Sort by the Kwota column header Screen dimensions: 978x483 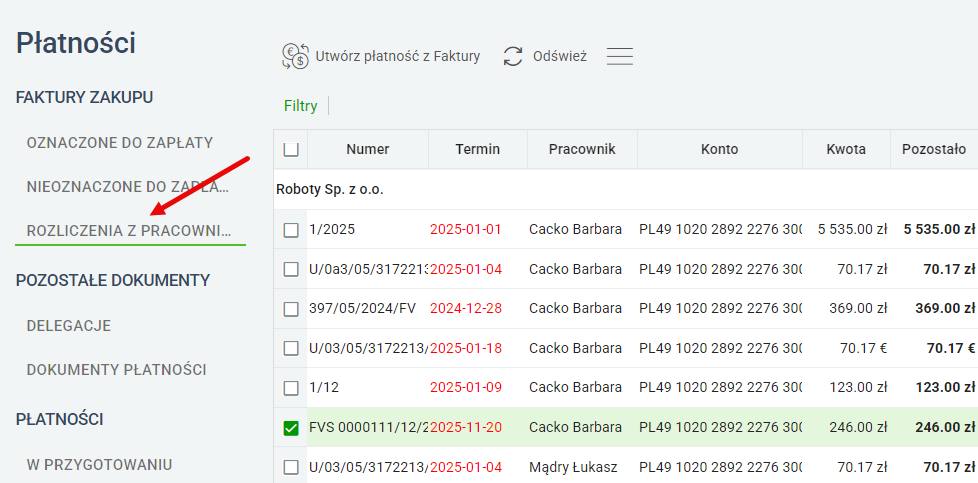[846, 149]
